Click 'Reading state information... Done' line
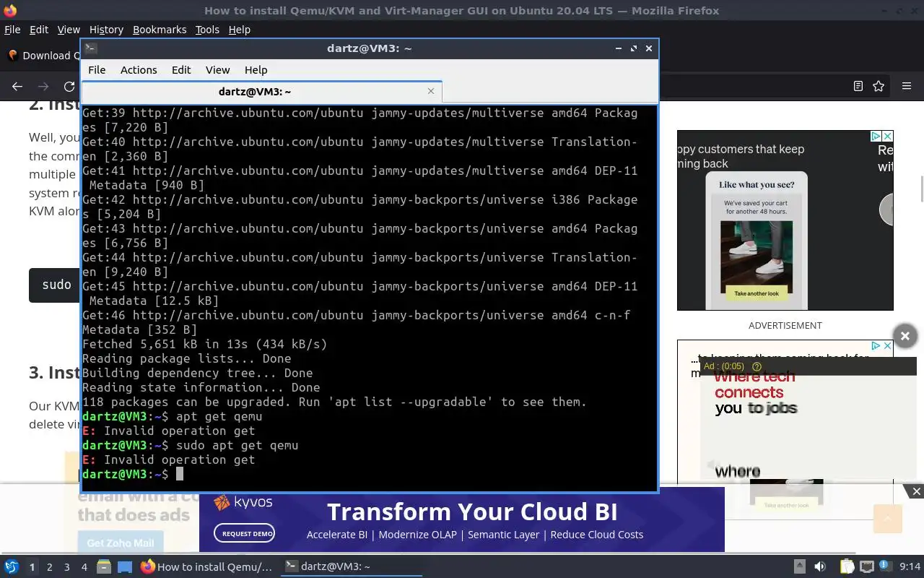This screenshot has height=578, width=924. 201,387
